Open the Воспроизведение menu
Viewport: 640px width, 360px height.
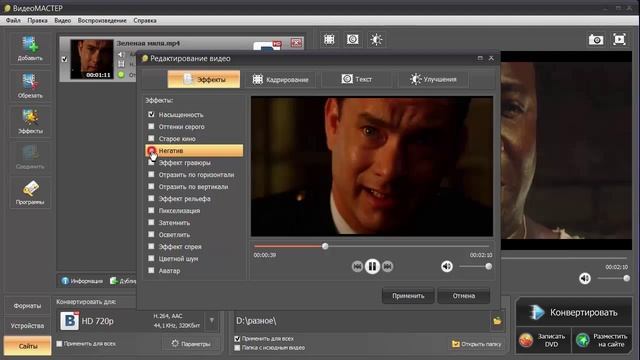point(102,20)
